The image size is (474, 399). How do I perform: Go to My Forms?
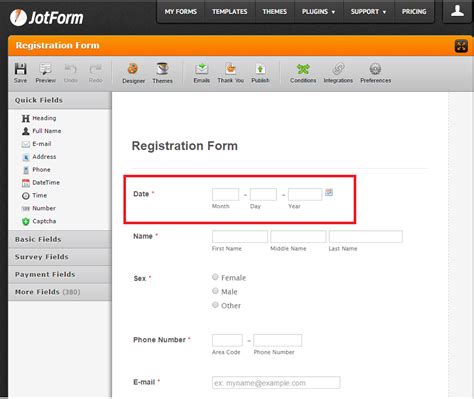(x=181, y=12)
